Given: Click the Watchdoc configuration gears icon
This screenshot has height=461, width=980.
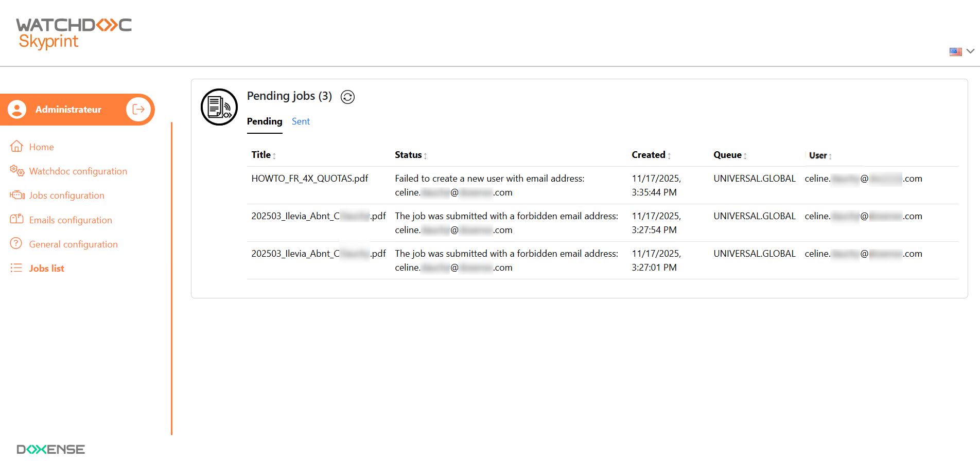Looking at the screenshot, I should tap(17, 171).
